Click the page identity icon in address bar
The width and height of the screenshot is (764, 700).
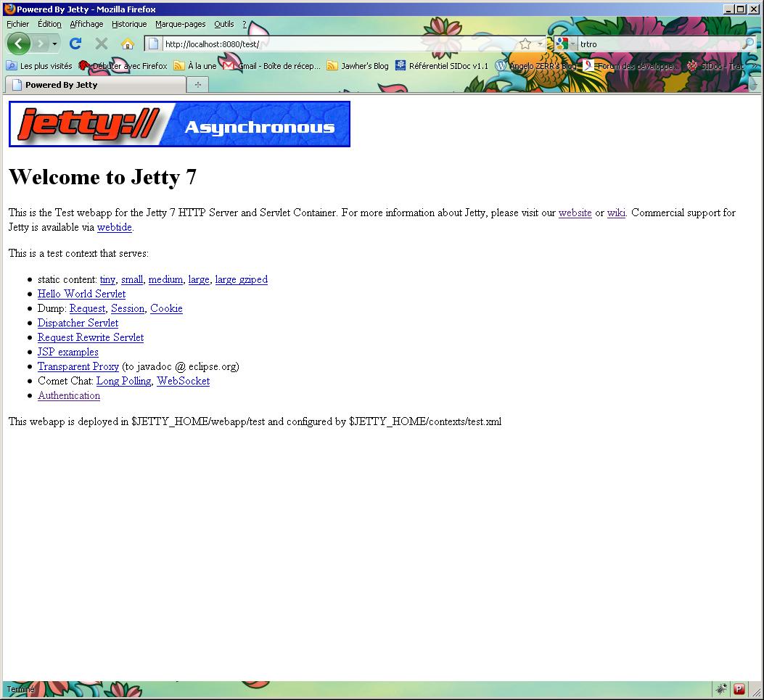click(x=154, y=44)
